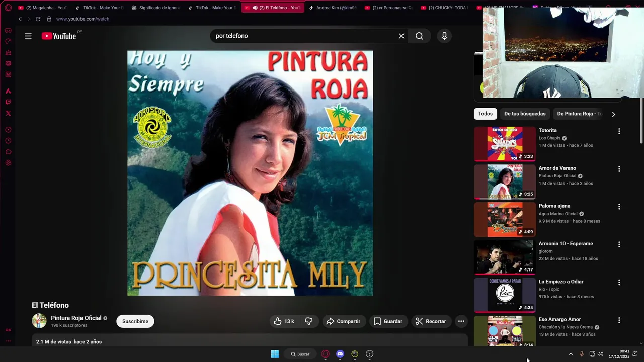Open GX Control speedometer in sidebar
This screenshot has width=644, height=362.
pos(8,41)
